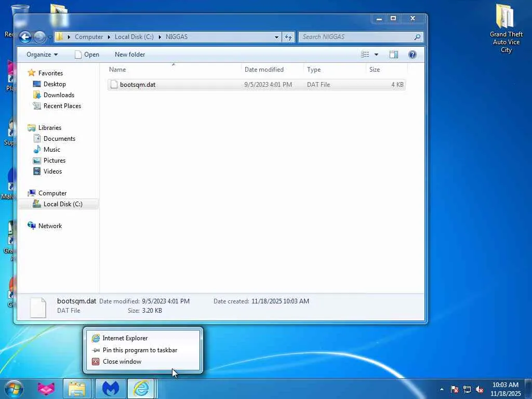
Task: Click the Internet Explorer taskbar button
Action: [141, 389]
